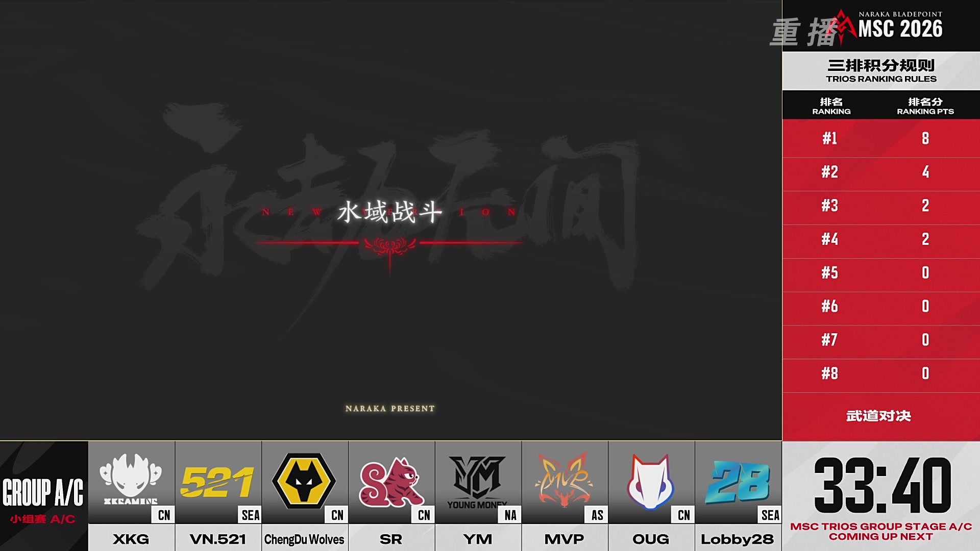Click the XKG team logo
Viewport: 980px width, 551px height.
pos(131,480)
